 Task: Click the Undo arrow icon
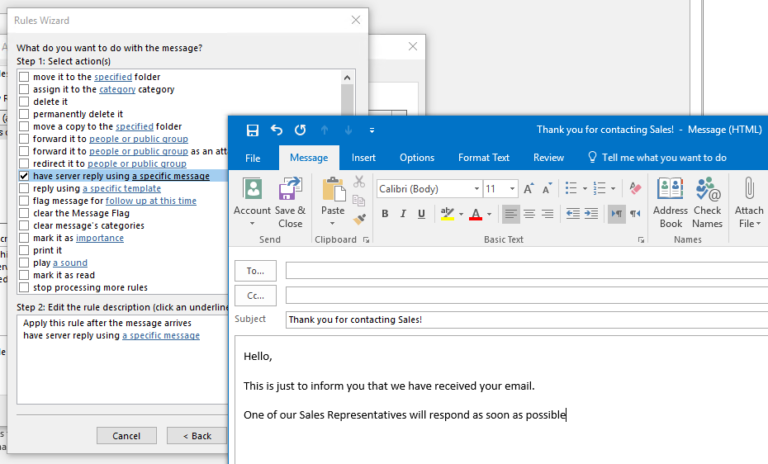(x=276, y=130)
